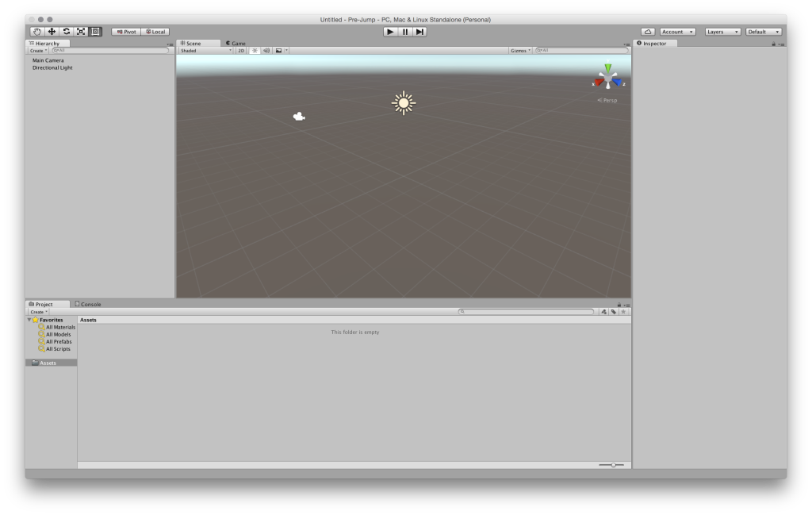The width and height of the screenshot is (812, 515).
Task: Click the scene lighting toggle icon
Action: [x=254, y=50]
